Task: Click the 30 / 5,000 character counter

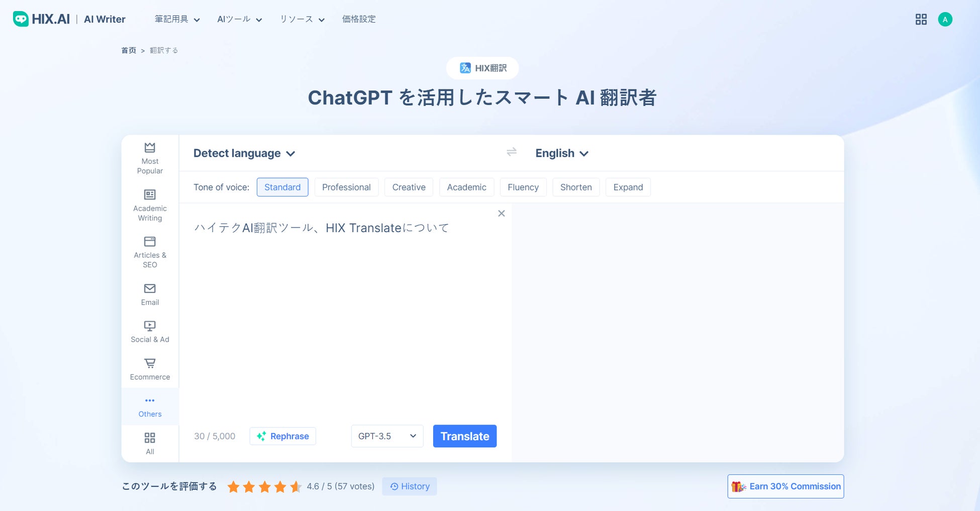Action: click(x=215, y=436)
